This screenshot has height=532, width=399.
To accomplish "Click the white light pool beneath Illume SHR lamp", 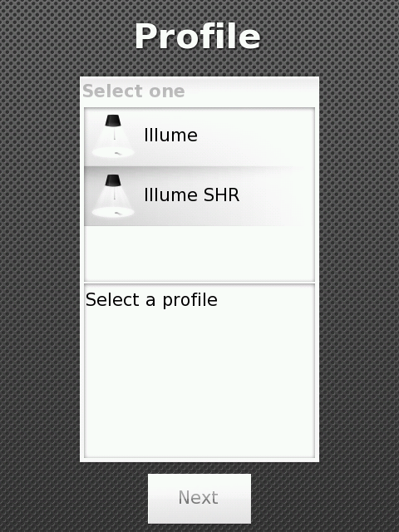I will [113, 212].
